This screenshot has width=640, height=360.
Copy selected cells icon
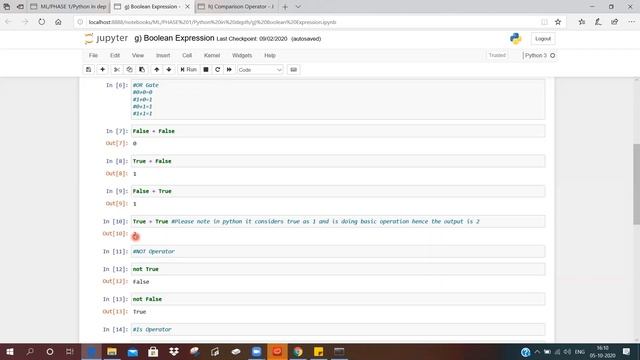click(x=129, y=70)
